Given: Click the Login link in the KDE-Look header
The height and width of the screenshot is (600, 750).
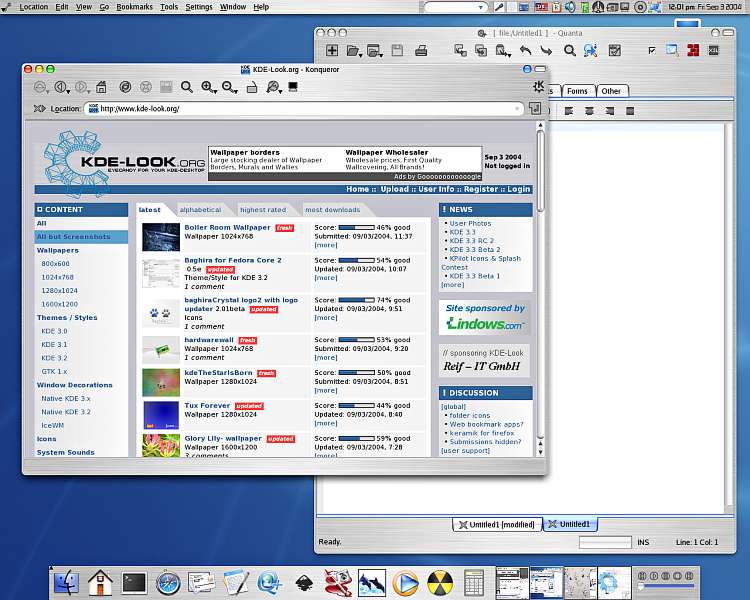Looking at the screenshot, I should click(x=518, y=189).
